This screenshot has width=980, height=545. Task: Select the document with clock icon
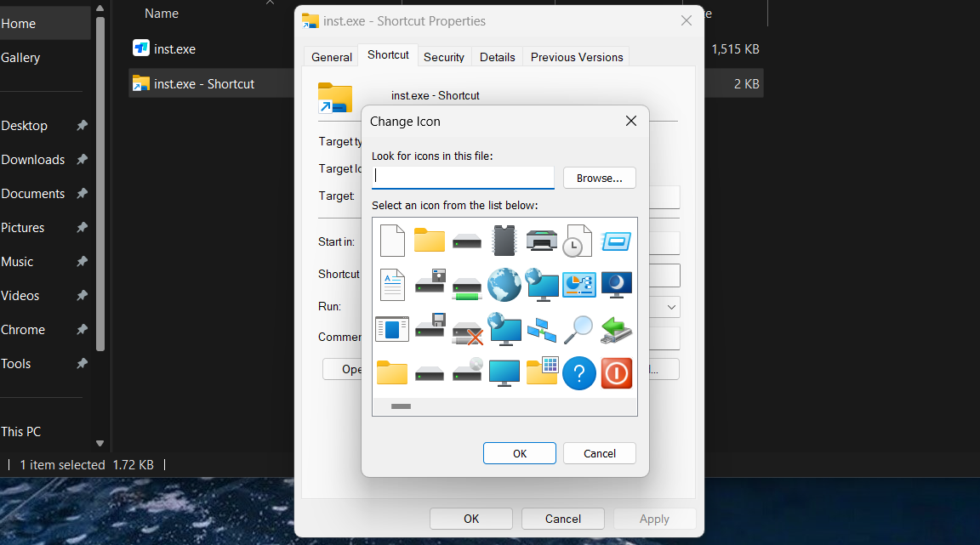(x=578, y=241)
